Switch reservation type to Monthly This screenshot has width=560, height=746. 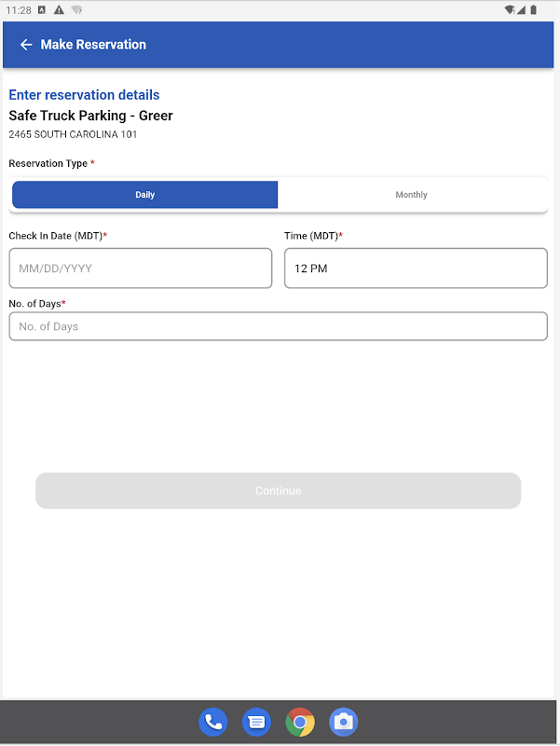click(x=411, y=195)
